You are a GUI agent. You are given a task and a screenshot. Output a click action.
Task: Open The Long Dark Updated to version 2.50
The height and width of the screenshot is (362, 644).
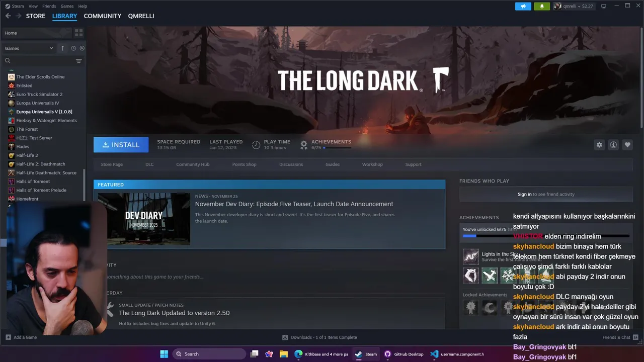pyautogui.click(x=174, y=313)
